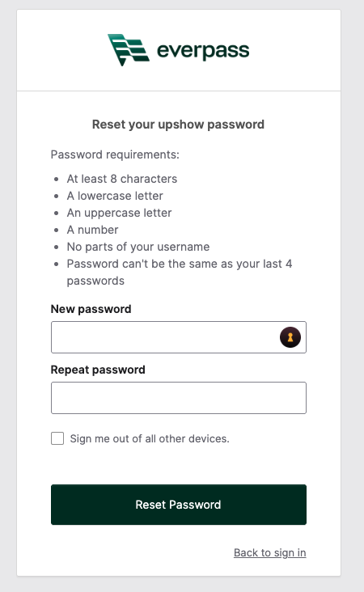Screen dimensions: 364x592
Task: Click the 'Sign me out of all other devices' label
Action: click(x=150, y=438)
